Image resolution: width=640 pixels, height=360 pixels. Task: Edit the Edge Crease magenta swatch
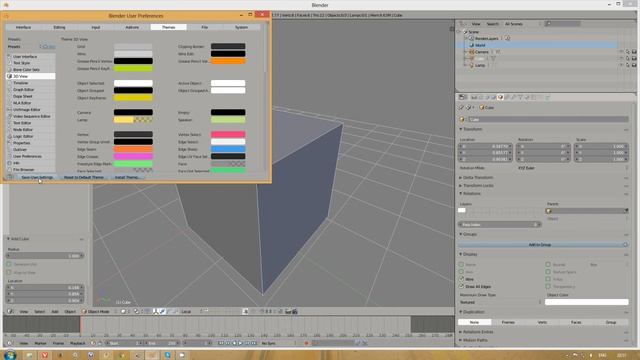click(x=133, y=156)
